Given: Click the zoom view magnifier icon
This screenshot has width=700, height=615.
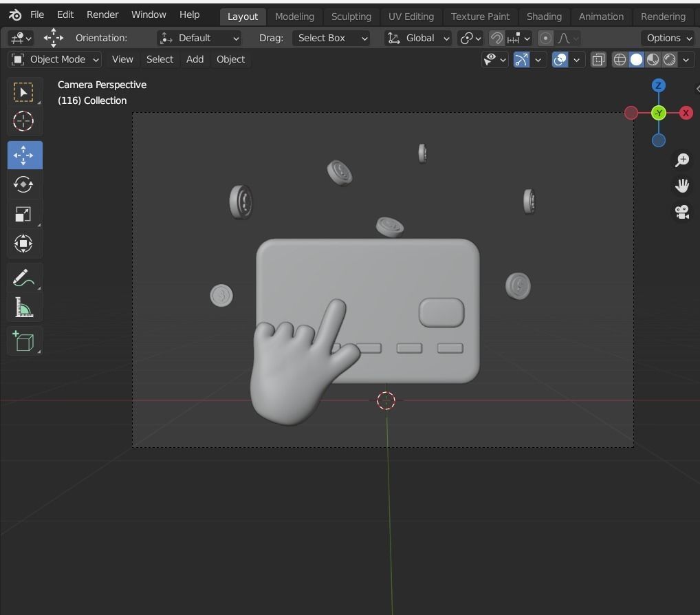Looking at the screenshot, I should pyautogui.click(x=682, y=160).
